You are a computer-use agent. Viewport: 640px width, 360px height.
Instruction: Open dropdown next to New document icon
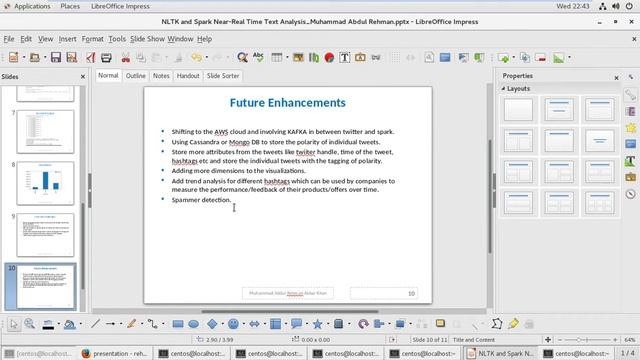pyautogui.click(x=24, y=58)
